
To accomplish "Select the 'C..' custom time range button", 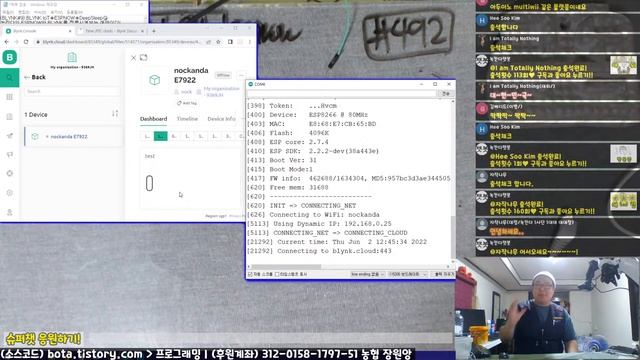I will coord(241,136).
